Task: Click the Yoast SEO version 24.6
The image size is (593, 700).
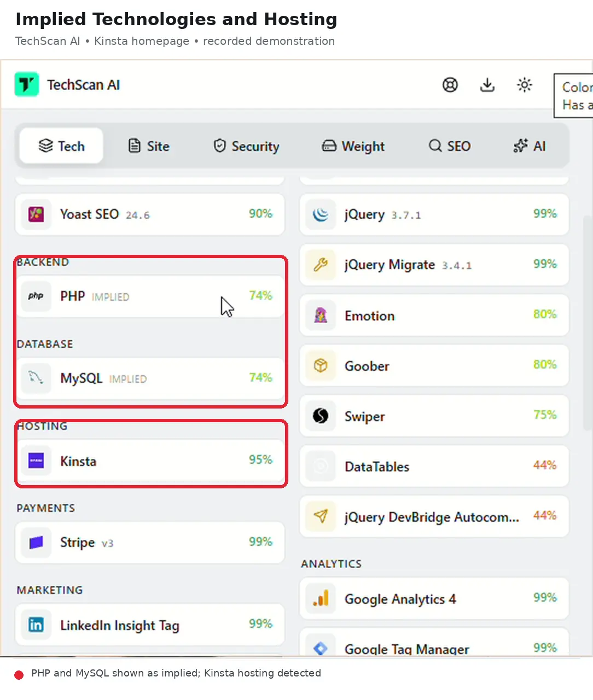Action: coord(137,215)
